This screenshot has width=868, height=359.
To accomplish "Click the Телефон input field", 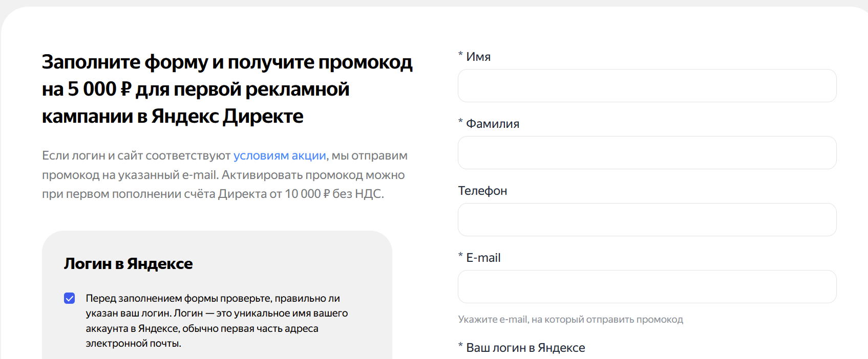I will click(647, 219).
